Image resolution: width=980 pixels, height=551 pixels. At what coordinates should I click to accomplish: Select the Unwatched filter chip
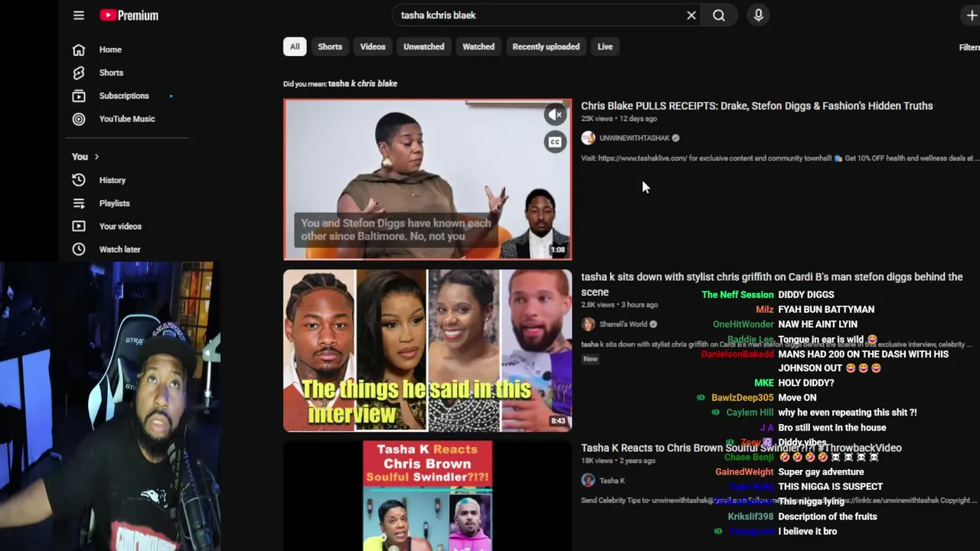click(x=423, y=47)
